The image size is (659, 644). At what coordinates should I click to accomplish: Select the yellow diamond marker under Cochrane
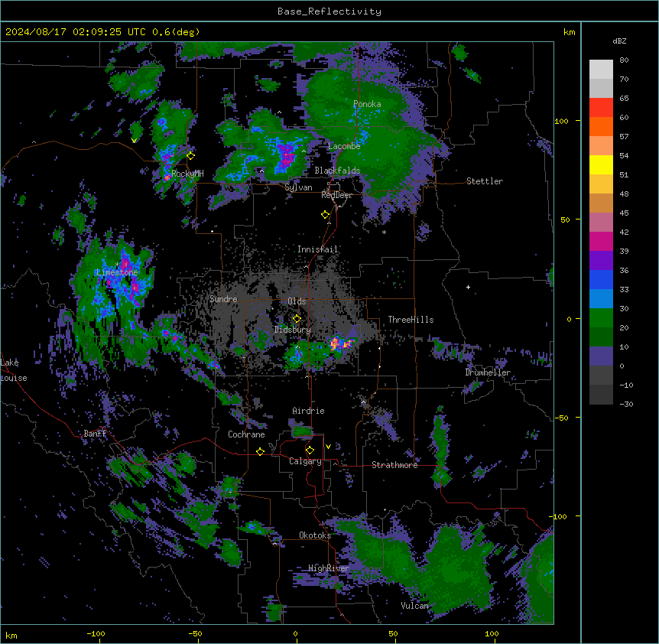261,451
